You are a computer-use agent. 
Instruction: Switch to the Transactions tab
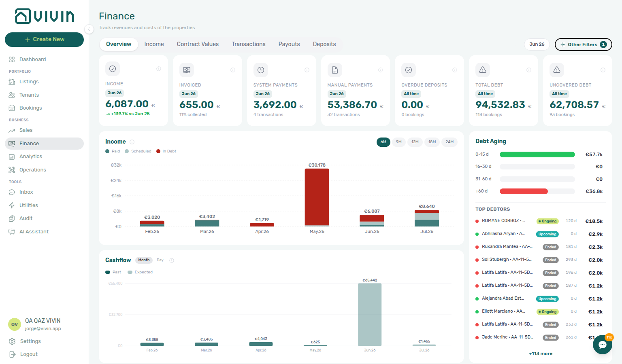coord(249,44)
